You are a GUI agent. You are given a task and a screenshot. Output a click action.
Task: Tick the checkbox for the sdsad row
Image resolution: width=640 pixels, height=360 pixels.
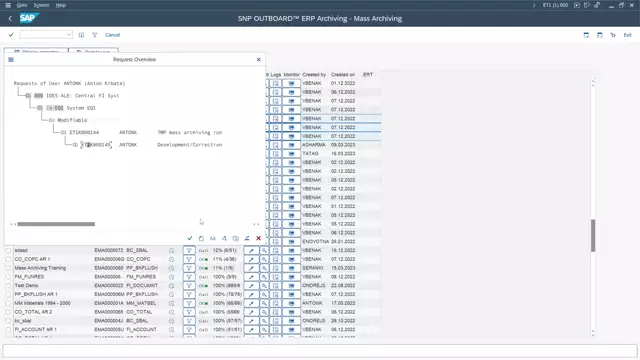8,251
